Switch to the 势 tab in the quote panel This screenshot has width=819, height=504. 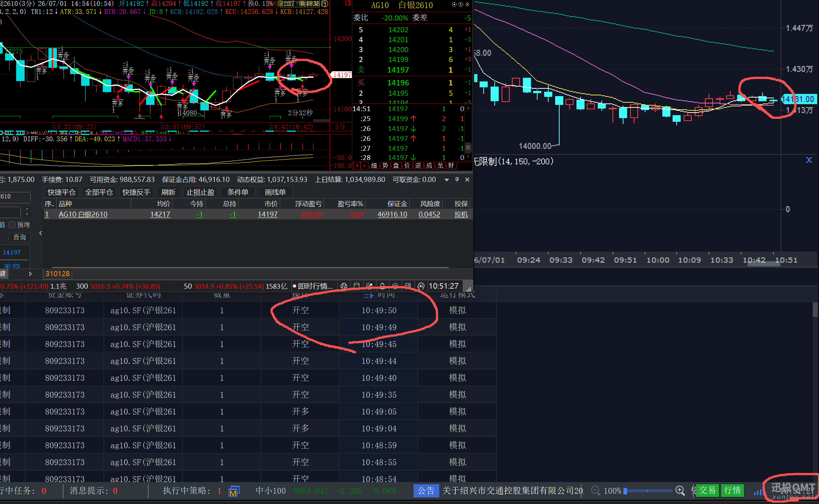385,166
